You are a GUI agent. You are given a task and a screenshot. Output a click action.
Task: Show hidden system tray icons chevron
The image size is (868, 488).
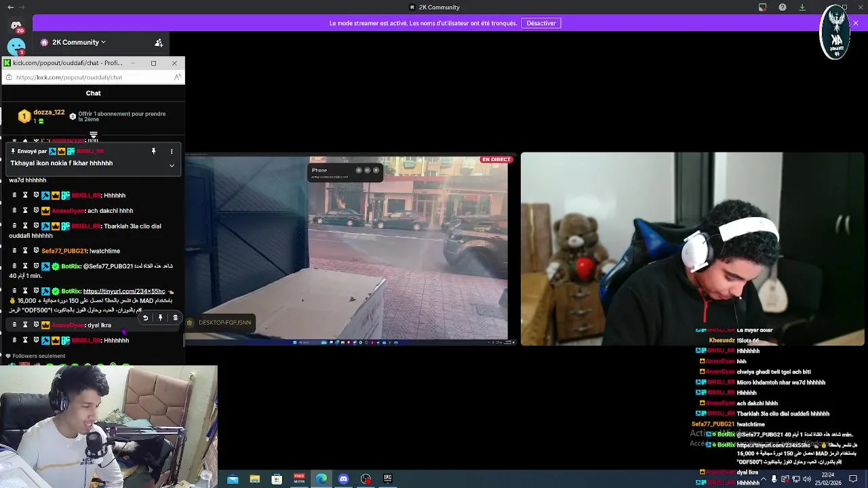(x=764, y=479)
